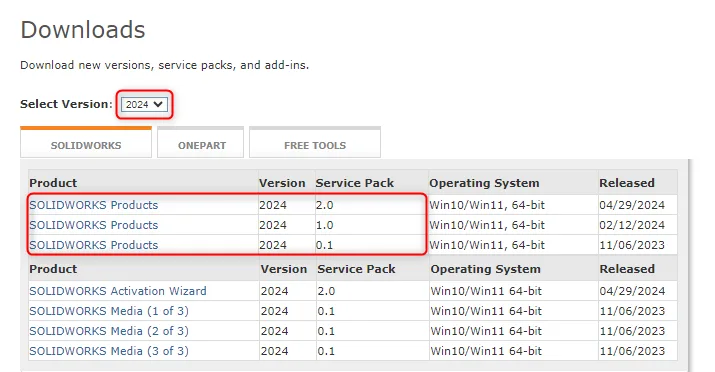This screenshot has width=715, height=372.
Task: Select the 04/29/2024 date in Activation Wizard row
Action: [x=632, y=291]
